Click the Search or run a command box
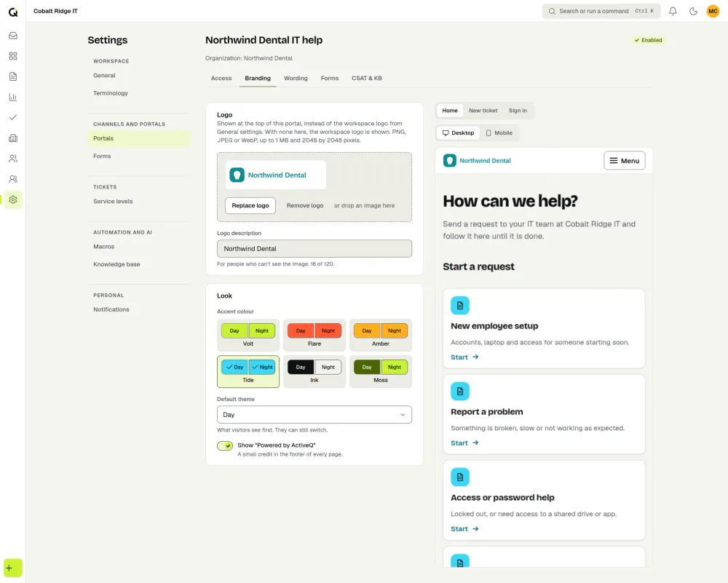Image resolution: width=728 pixels, height=583 pixels. (x=601, y=11)
